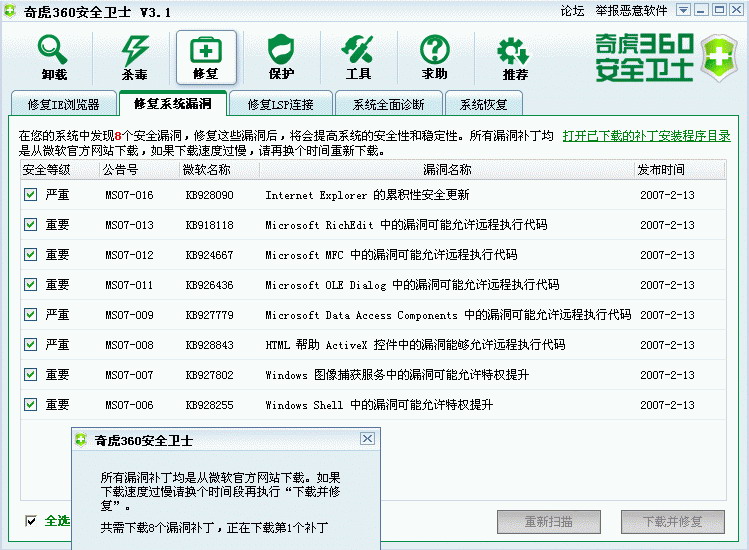Open the 系统全面诊断 tab
749x550 pixels.
coord(388,104)
